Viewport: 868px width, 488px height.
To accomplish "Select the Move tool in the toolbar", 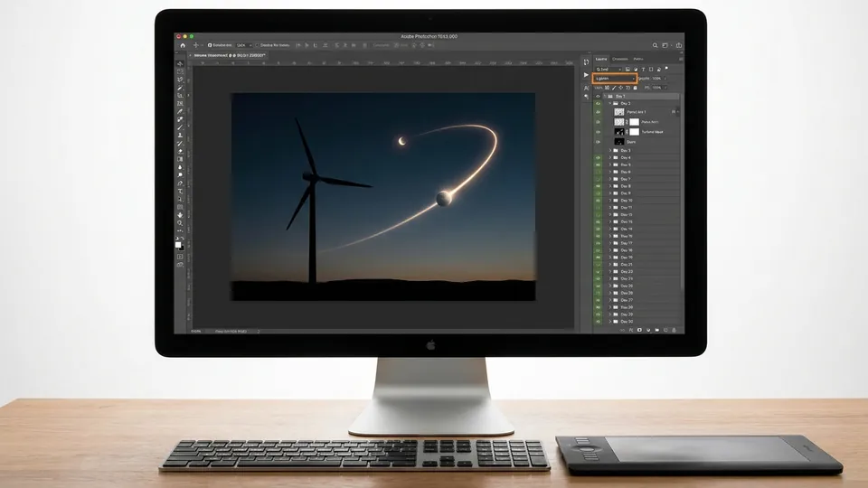I will [180, 63].
